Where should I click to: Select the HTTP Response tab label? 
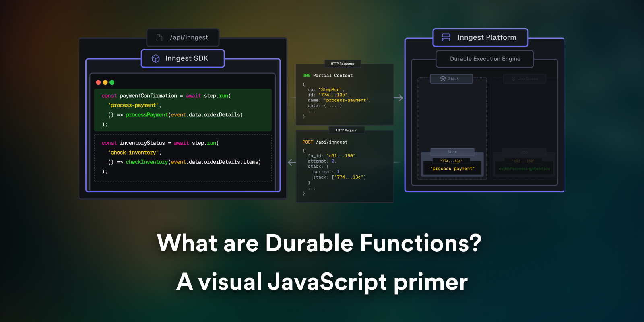343,64
